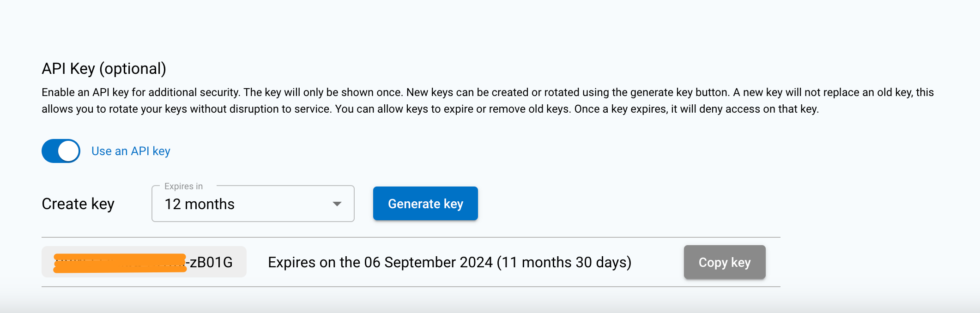Copy the API key using 'Copy key'
This screenshot has width=980, height=313.
tap(725, 262)
